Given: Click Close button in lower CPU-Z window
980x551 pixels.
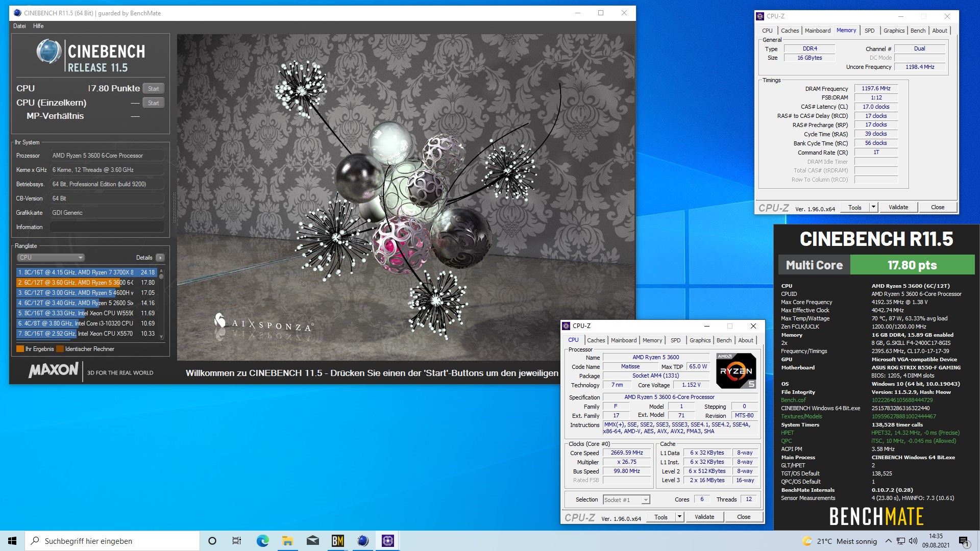Looking at the screenshot, I should tap(744, 517).
